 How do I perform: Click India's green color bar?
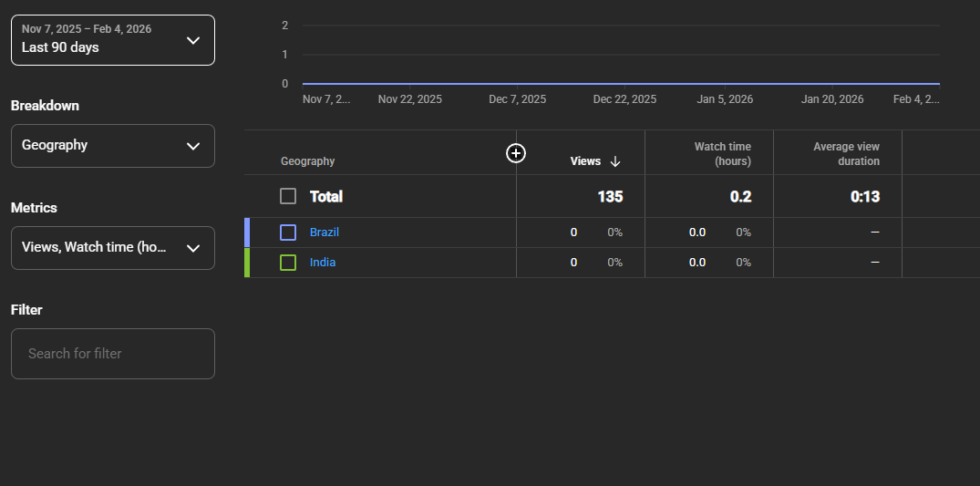coord(247,263)
